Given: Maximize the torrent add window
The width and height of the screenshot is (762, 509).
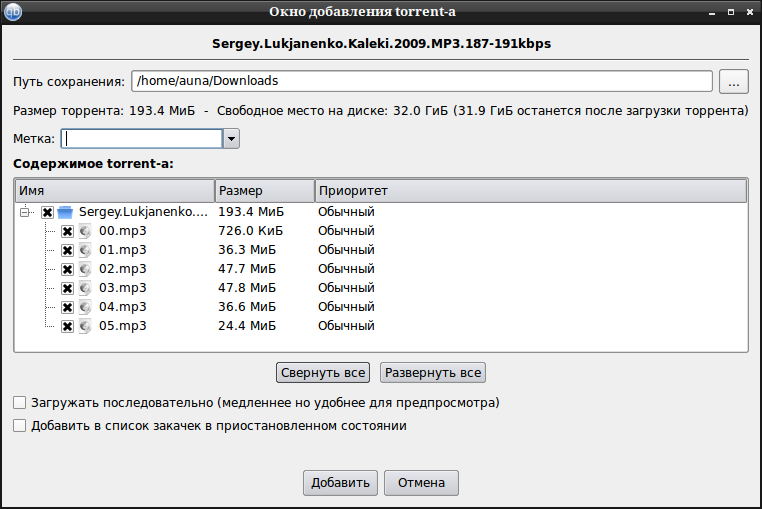Looking at the screenshot, I should 730,12.
